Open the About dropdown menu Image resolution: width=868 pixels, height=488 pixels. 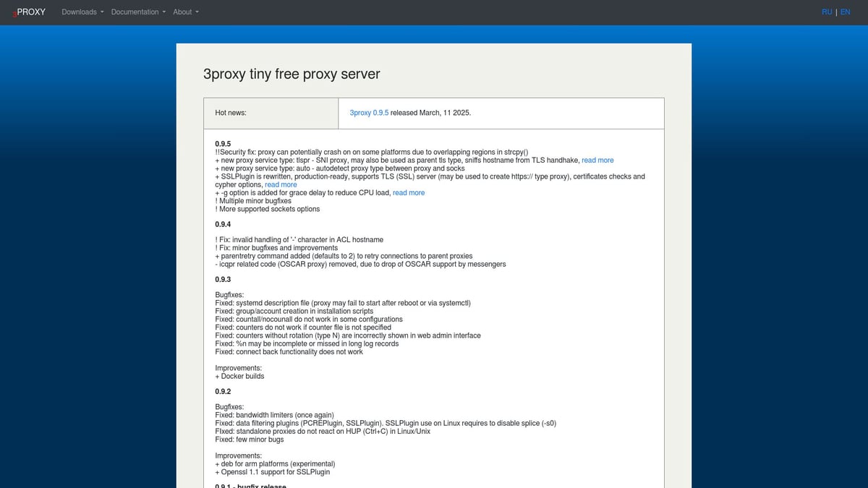[186, 12]
